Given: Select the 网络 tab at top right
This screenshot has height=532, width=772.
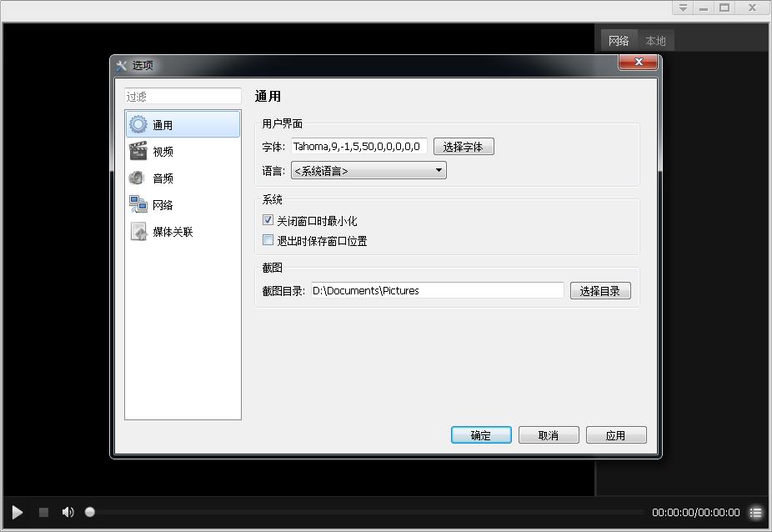Looking at the screenshot, I should pyautogui.click(x=619, y=39).
